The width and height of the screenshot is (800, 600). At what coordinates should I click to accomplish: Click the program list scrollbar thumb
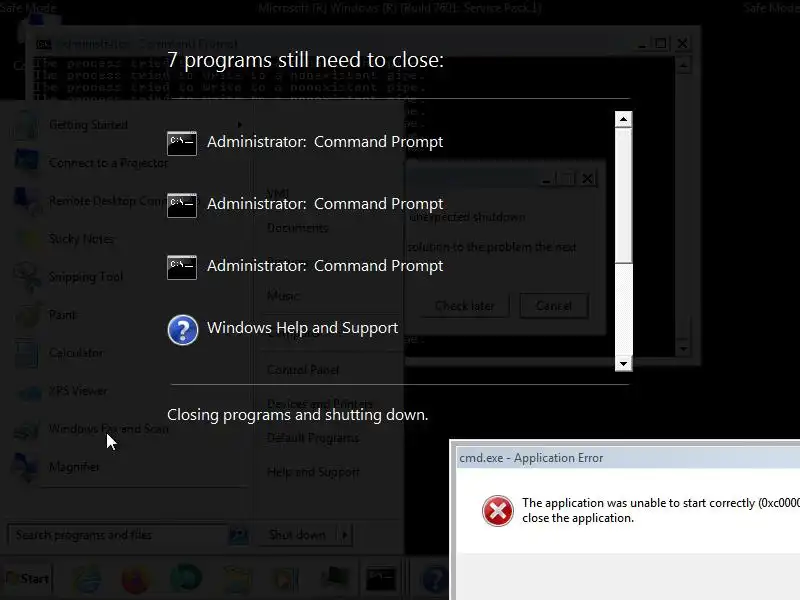[623, 195]
